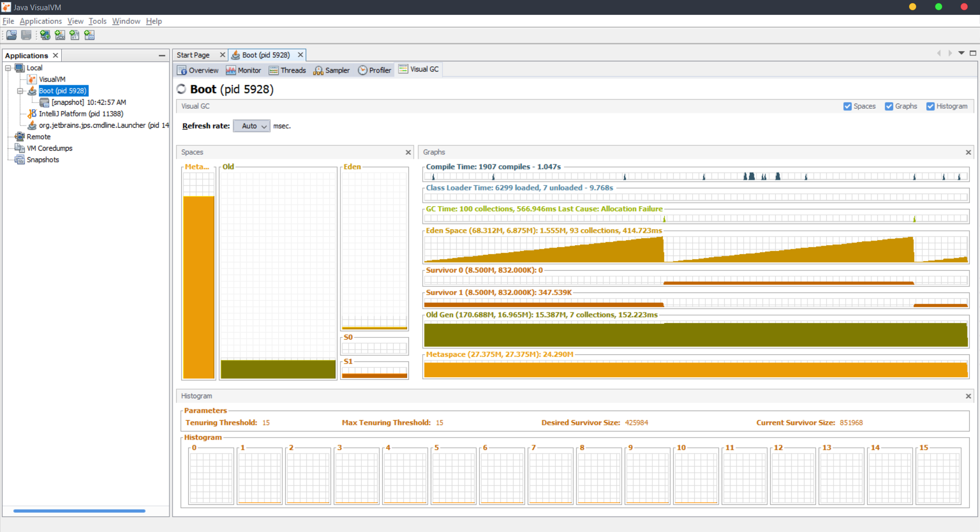
Task: Click the Add Remote Host icon
Action: pos(45,35)
